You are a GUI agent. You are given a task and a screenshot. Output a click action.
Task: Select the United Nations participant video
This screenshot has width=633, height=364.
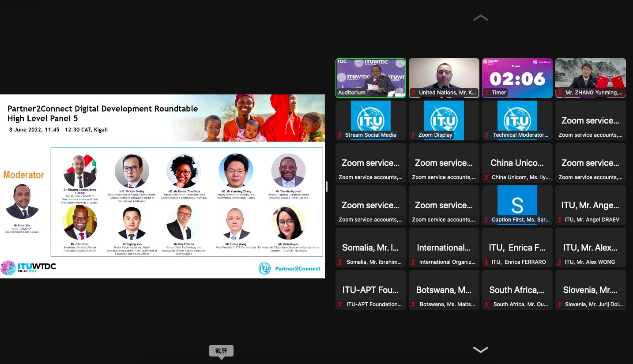pyautogui.click(x=444, y=78)
